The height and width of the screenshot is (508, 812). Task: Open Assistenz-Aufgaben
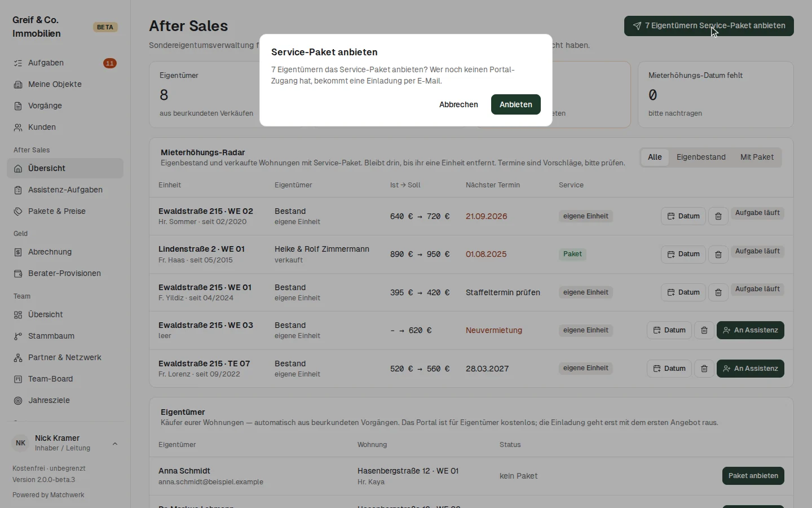(x=65, y=190)
